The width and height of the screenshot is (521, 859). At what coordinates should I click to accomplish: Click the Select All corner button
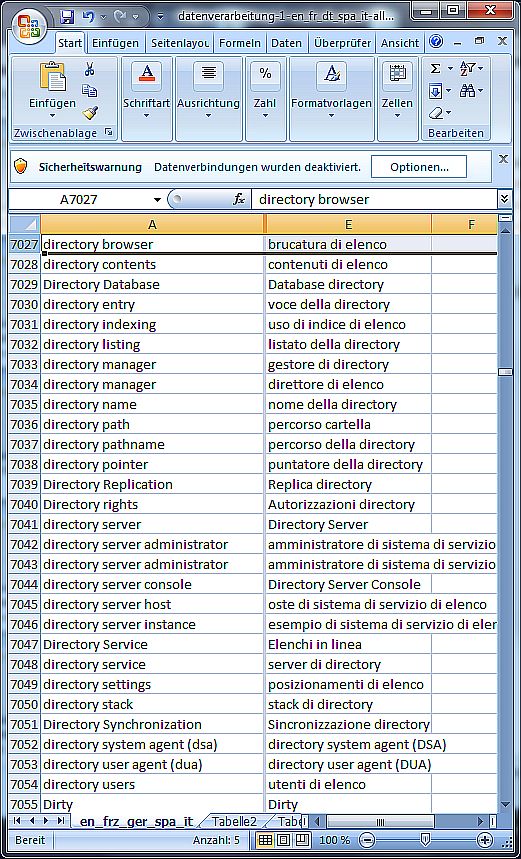pyautogui.click(x=25, y=224)
